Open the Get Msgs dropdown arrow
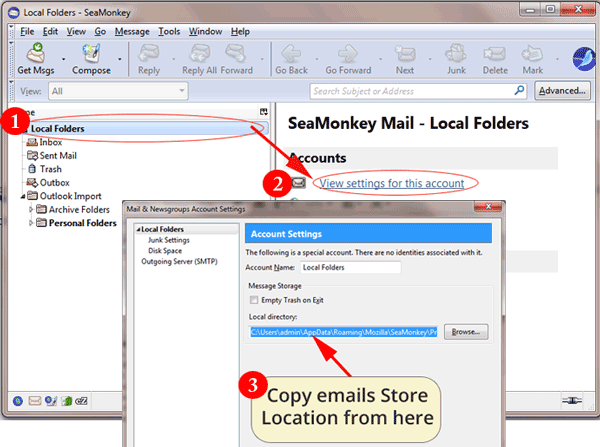The image size is (600, 447). (64, 59)
